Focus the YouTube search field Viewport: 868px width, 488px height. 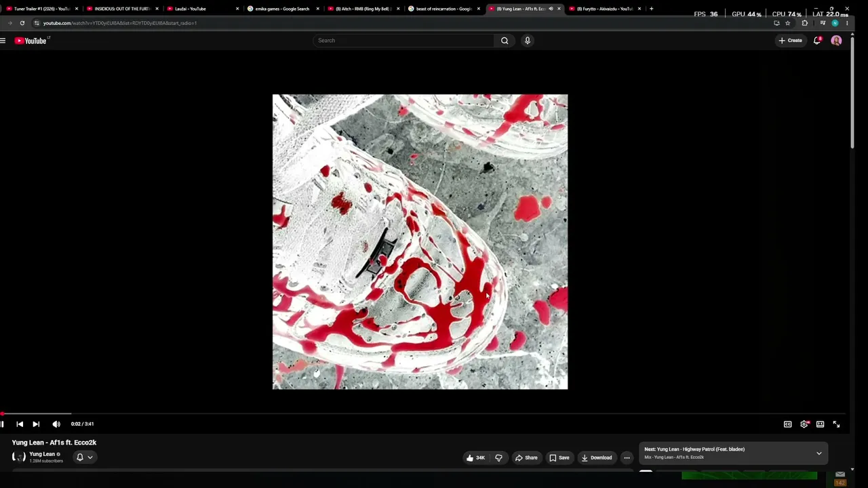point(405,41)
